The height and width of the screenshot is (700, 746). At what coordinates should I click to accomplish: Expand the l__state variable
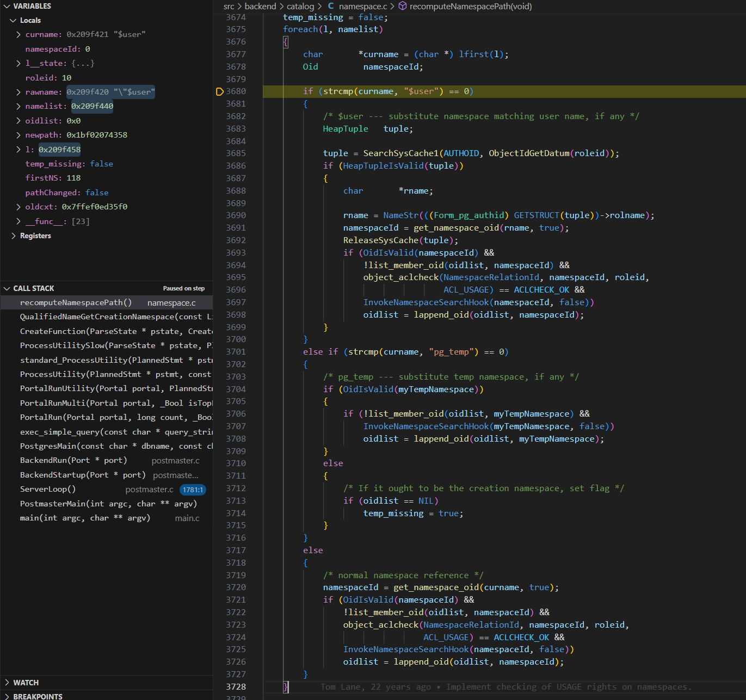click(x=19, y=63)
